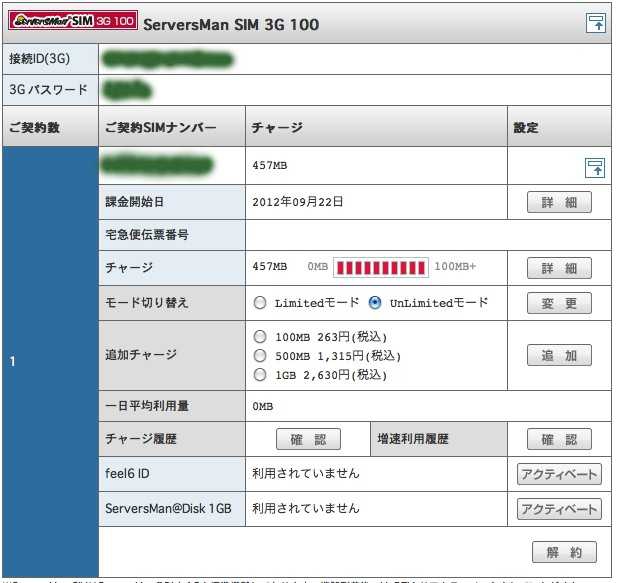Open 詳細 button for 課金開始日 row
Image resolution: width=618 pixels, height=583 pixels.
tap(559, 202)
